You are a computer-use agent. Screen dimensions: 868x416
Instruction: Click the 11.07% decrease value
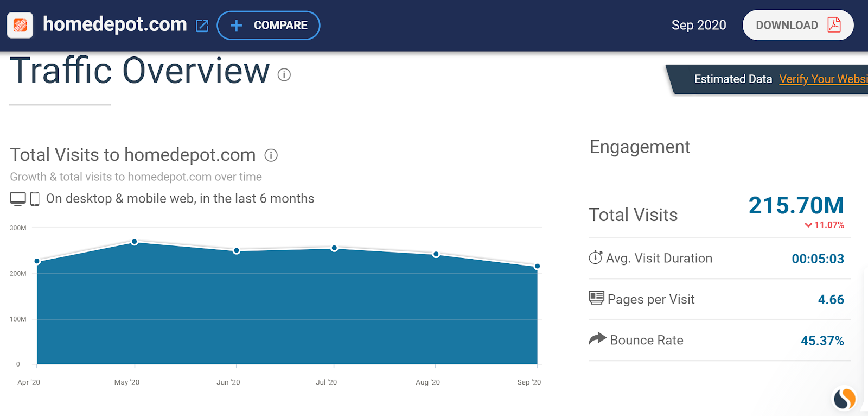pyautogui.click(x=829, y=225)
